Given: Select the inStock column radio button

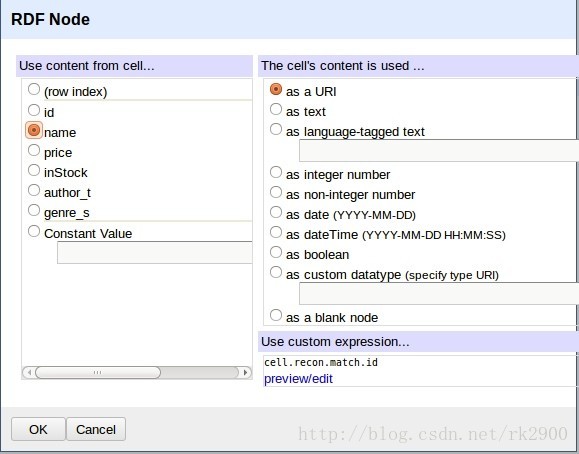Looking at the screenshot, I should pyautogui.click(x=34, y=170).
